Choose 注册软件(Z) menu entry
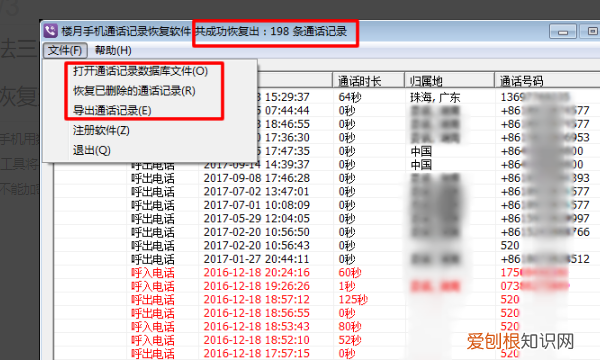Viewport: 600px width, 360px height. point(101,130)
